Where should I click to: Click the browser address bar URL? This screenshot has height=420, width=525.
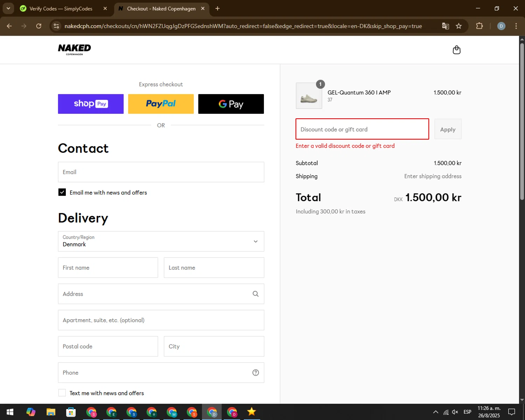tap(243, 26)
